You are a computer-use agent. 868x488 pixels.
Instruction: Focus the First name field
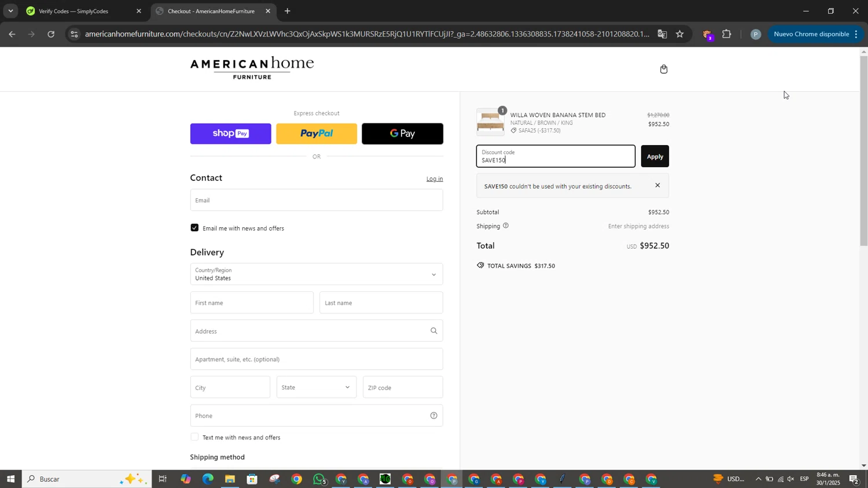[252, 302]
